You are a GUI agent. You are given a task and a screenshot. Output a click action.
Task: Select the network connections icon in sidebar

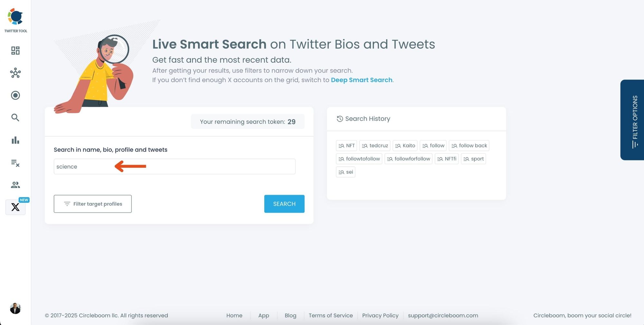(15, 73)
